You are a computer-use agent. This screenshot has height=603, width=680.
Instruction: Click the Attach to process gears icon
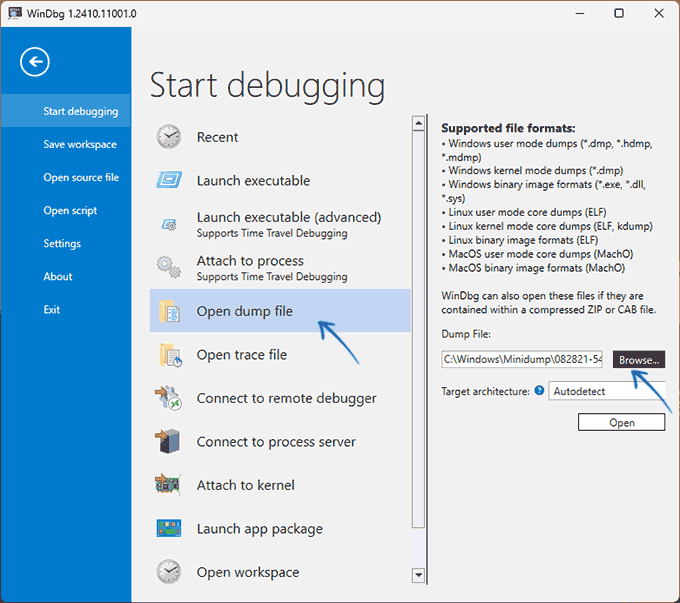click(x=169, y=266)
